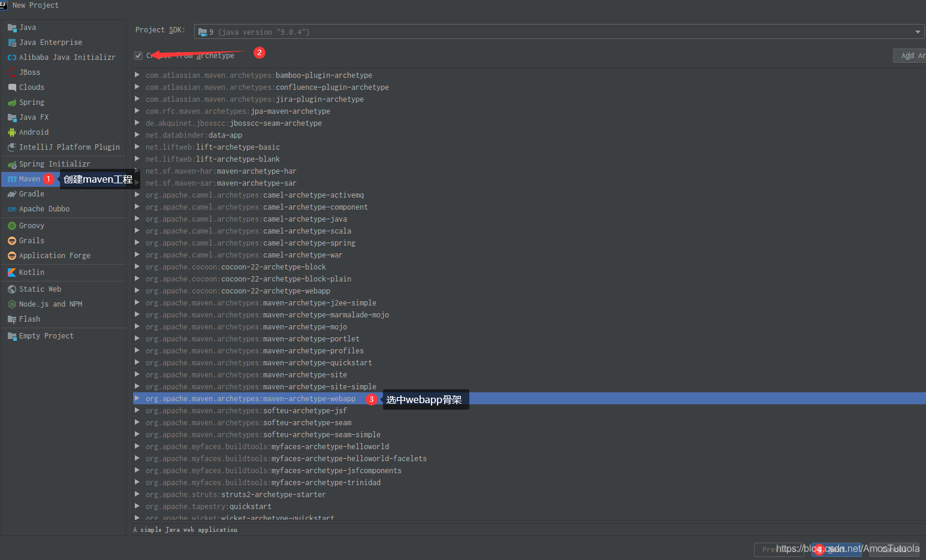
Task: Choose the Java FX icon
Action: coord(12,117)
